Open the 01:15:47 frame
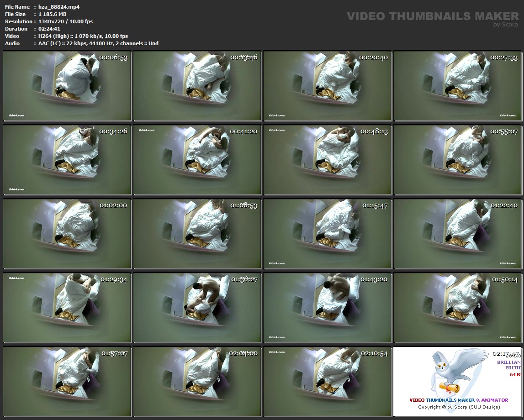The height and width of the screenshot is (420, 524). [x=328, y=234]
